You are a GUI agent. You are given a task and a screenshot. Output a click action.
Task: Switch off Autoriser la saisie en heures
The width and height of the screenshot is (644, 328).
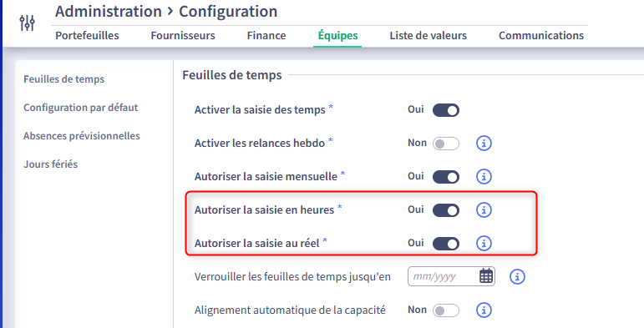(x=446, y=209)
